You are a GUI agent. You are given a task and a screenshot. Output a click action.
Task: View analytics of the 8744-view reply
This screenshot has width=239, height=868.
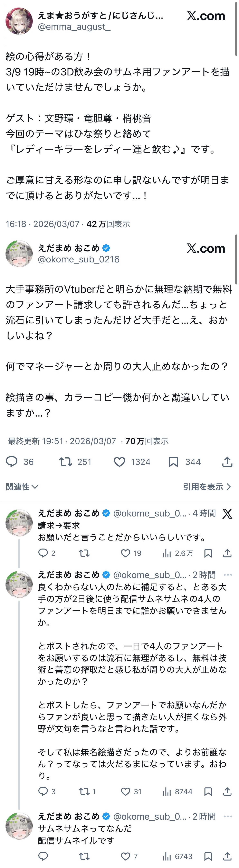click(167, 792)
